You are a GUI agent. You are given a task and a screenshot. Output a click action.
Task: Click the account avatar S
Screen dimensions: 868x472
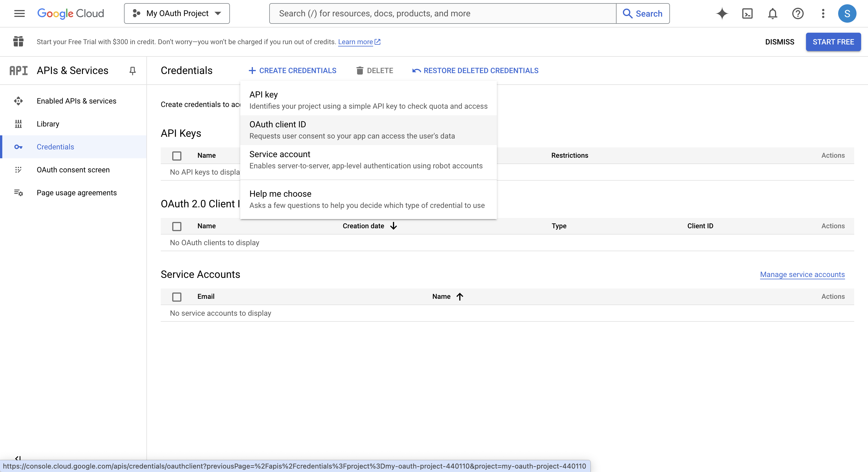[847, 13]
